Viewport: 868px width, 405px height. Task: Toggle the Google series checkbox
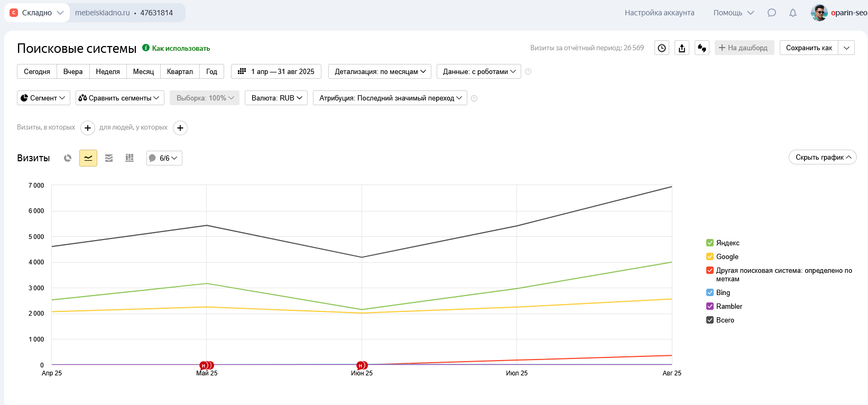click(x=710, y=256)
